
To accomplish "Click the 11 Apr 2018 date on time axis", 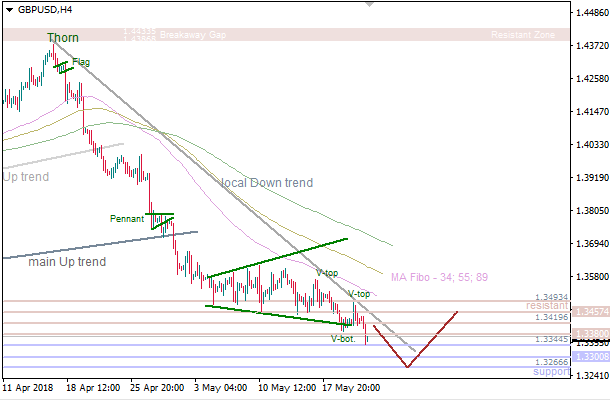I will pyautogui.click(x=30, y=386).
